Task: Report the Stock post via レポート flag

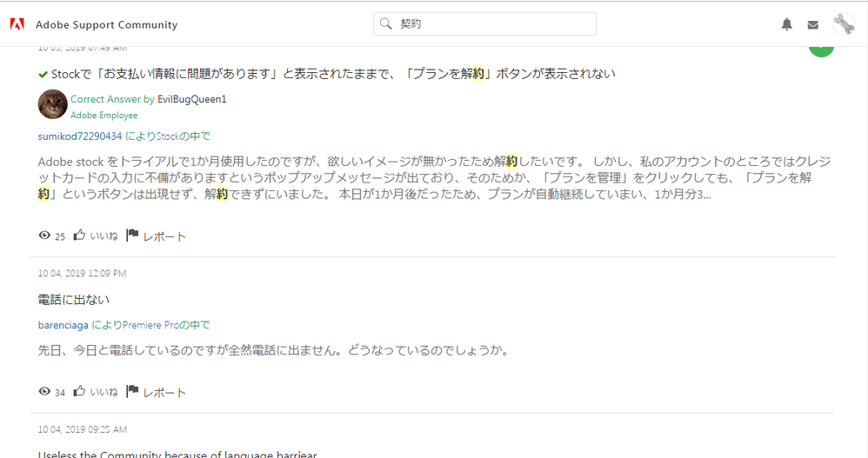Action: (x=156, y=236)
